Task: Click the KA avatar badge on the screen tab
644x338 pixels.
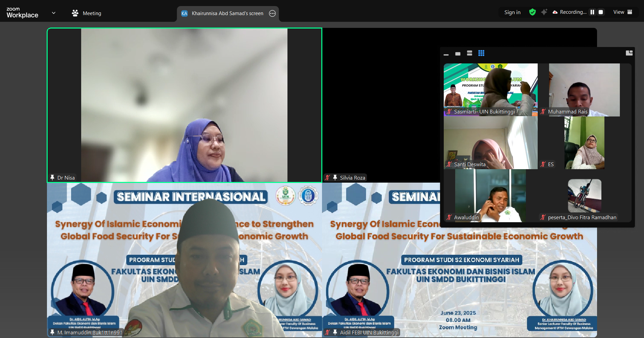Action: [x=184, y=13]
